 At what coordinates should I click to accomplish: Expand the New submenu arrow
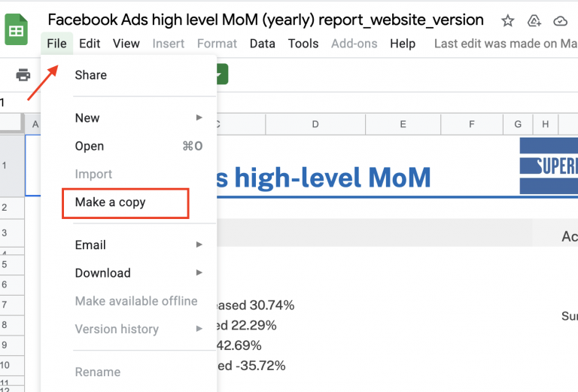point(199,117)
